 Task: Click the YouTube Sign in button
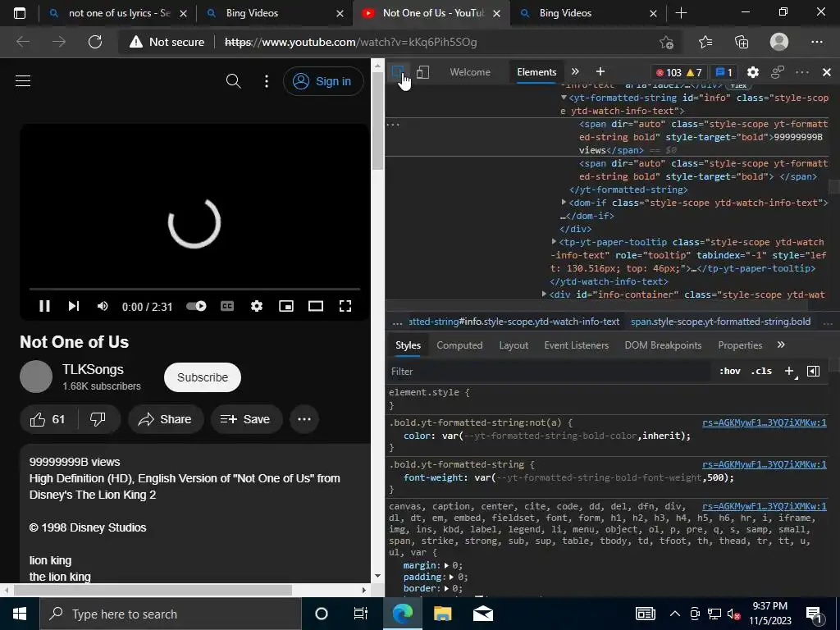pos(323,81)
